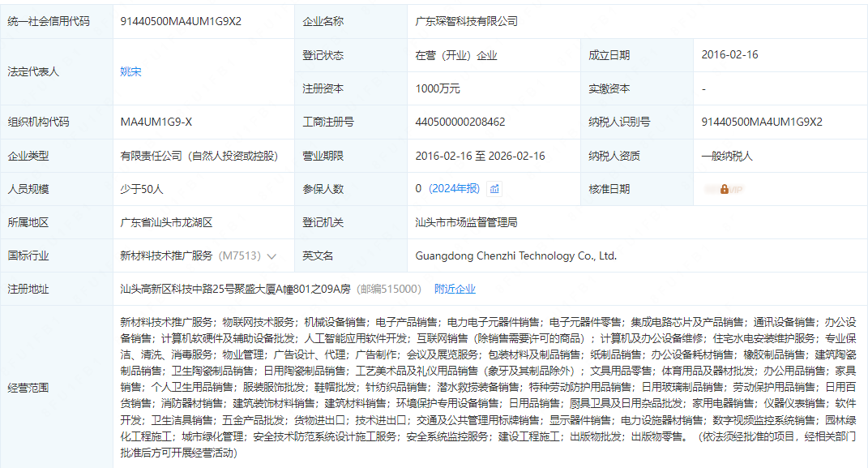Expand the 国标行业 chevron next to M7513
868x468 pixels.
pyautogui.click(x=272, y=255)
